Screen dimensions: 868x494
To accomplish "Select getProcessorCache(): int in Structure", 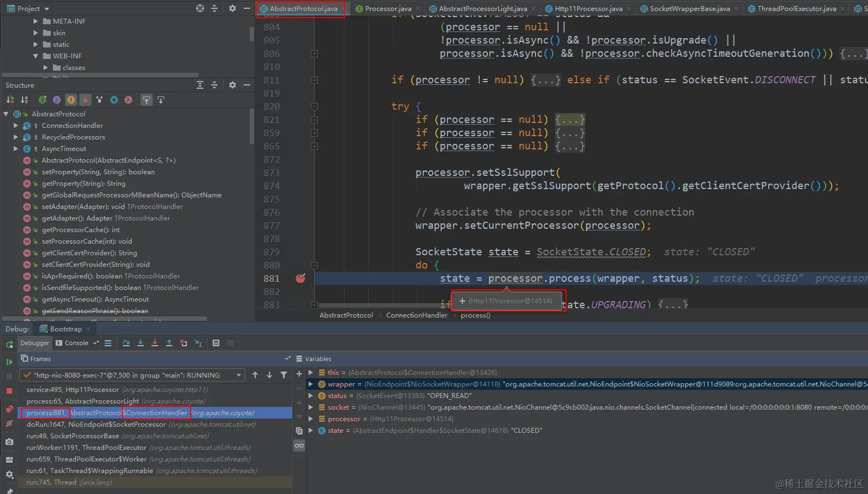I will [80, 229].
